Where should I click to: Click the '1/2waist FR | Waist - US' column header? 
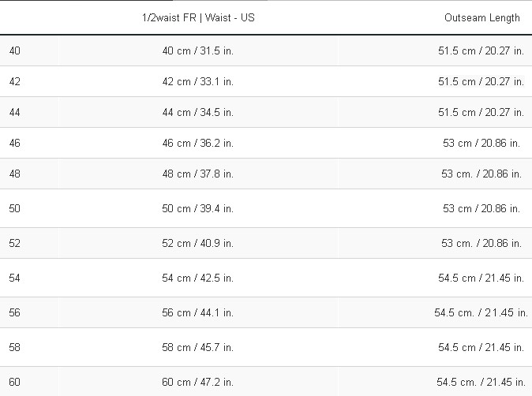point(198,17)
